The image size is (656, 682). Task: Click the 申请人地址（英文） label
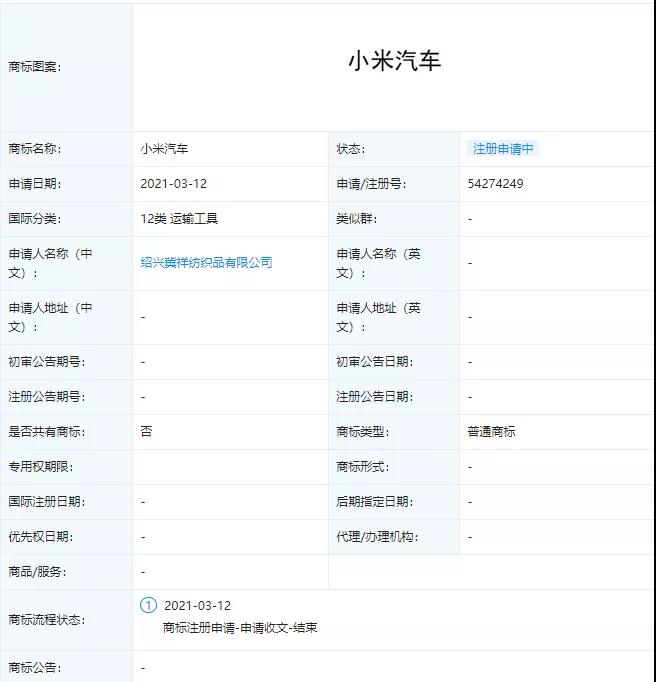point(378,317)
